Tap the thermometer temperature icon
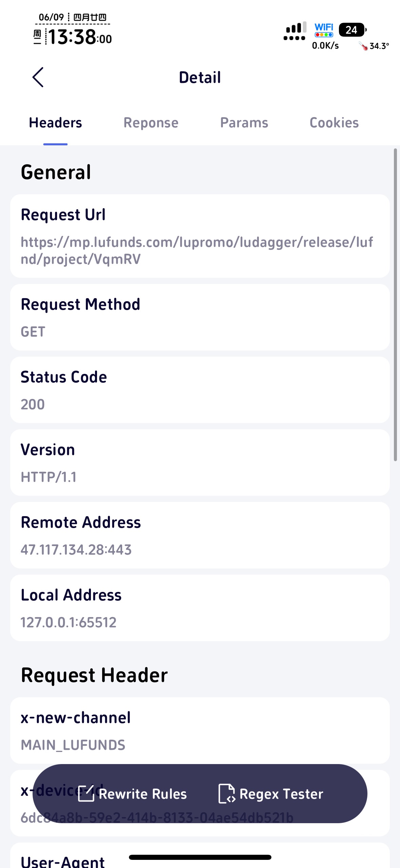Viewport: 400px width, 868px height. (363, 46)
